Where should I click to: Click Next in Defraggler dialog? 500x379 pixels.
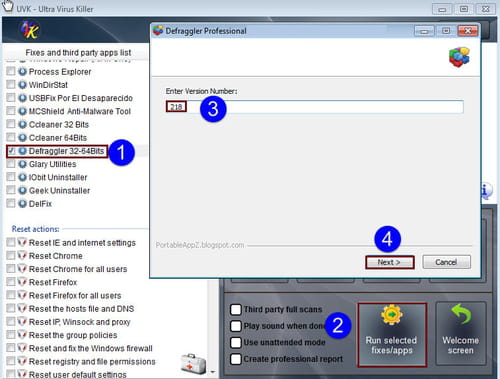click(389, 262)
